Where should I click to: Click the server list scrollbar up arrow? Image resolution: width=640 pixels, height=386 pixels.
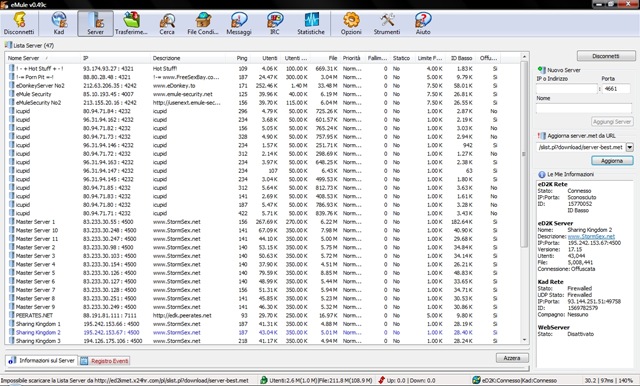[524, 56]
